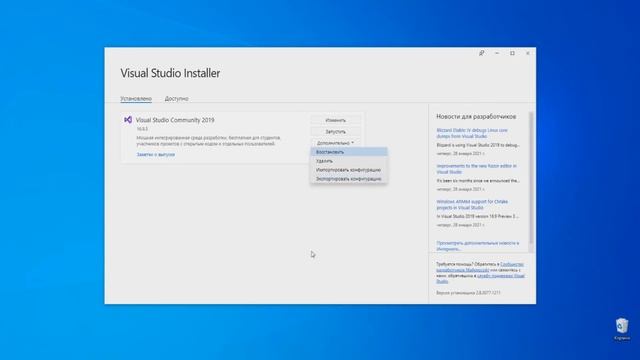Click the Visual Studio Installer heading
The width and height of the screenshot is (640, 360).
coord(170,73)
